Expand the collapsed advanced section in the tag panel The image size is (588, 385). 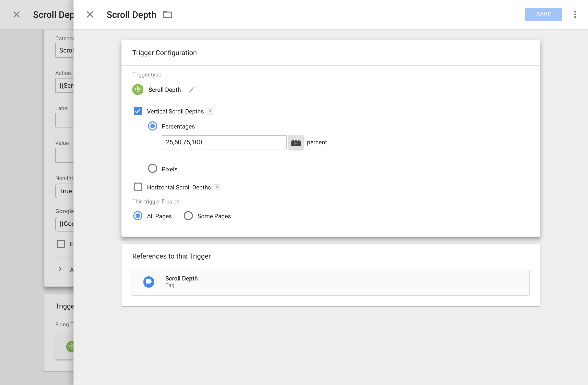click(60, 269)
